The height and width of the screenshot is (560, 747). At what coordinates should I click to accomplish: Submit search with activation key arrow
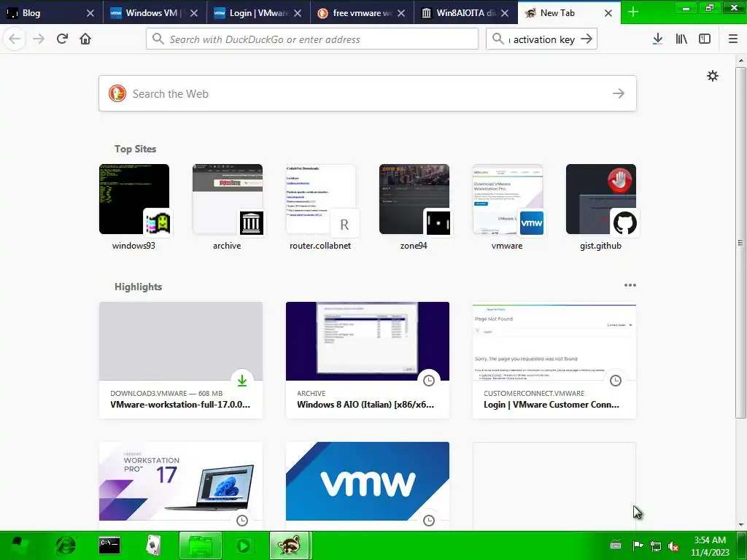tap(587, 39)
